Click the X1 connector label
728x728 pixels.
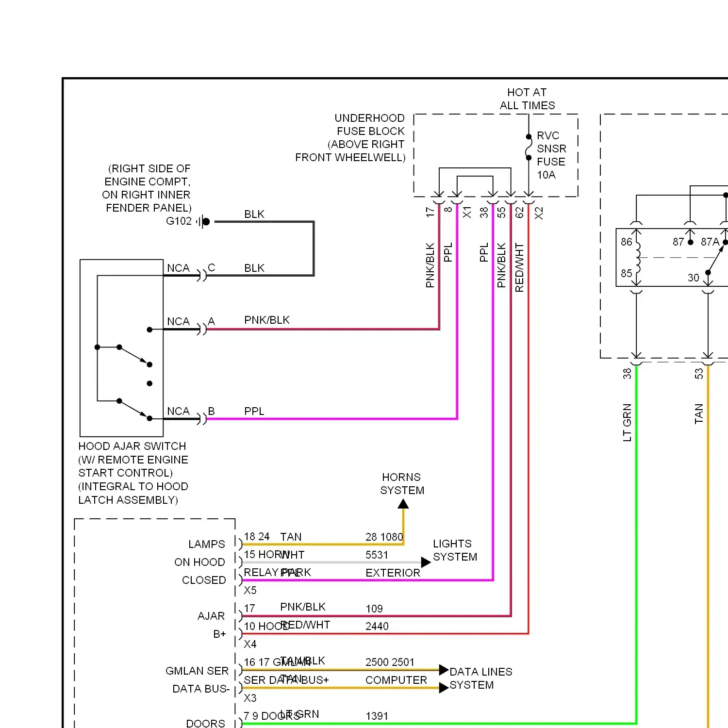point(467,212)
